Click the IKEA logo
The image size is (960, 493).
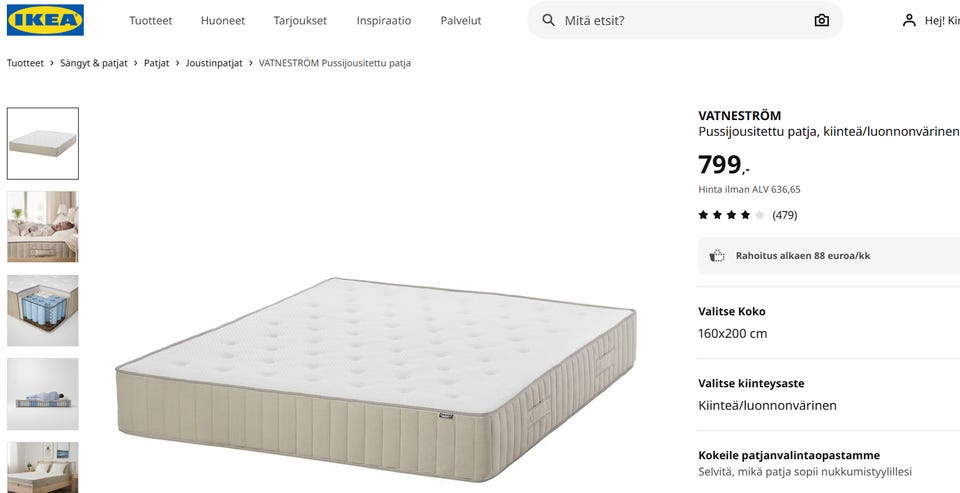(x=45, y=20)
